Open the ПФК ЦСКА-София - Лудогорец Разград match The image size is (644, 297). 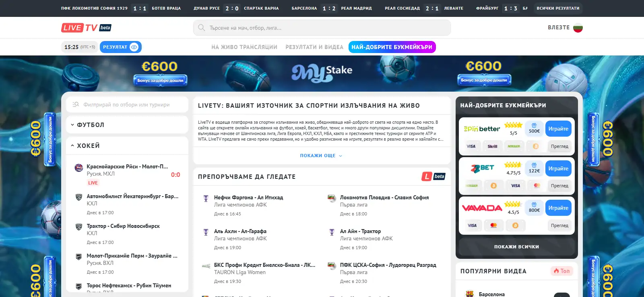[x=388, y=265]
